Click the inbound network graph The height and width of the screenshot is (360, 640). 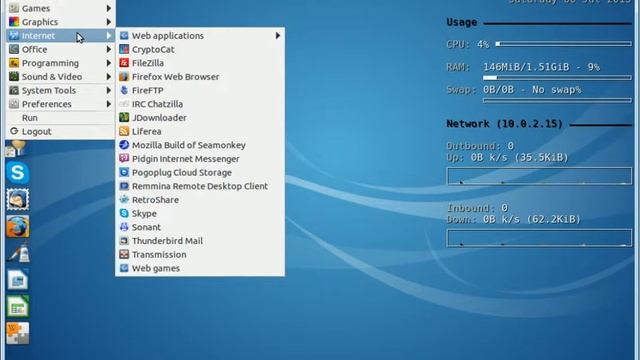tap(539, 238)
